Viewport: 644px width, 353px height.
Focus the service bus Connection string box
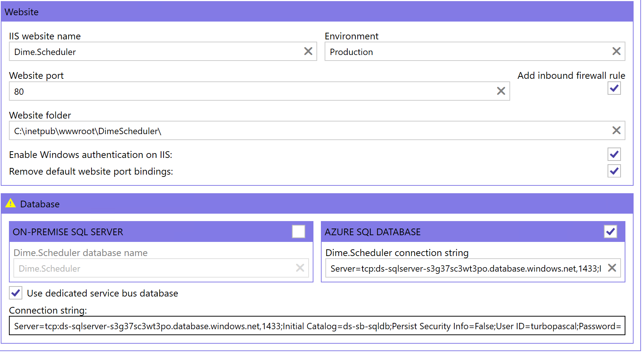click(317, 326)
